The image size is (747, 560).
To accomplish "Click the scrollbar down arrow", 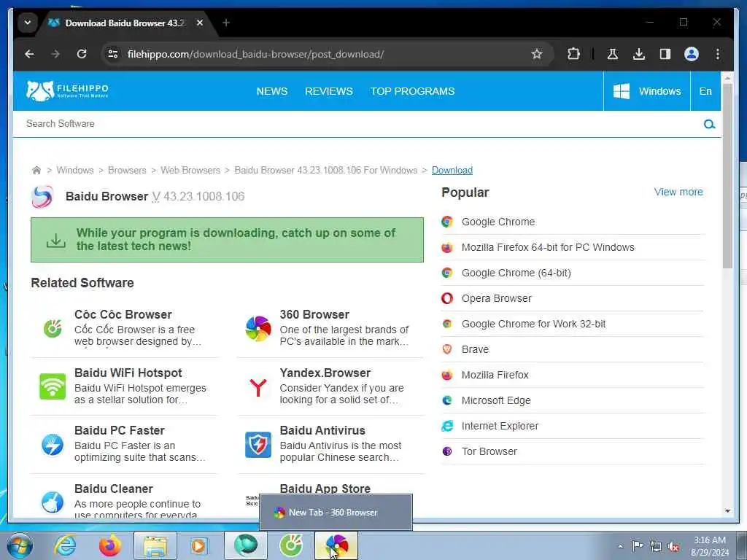I will pyautogui.click(x=727, y=511).
